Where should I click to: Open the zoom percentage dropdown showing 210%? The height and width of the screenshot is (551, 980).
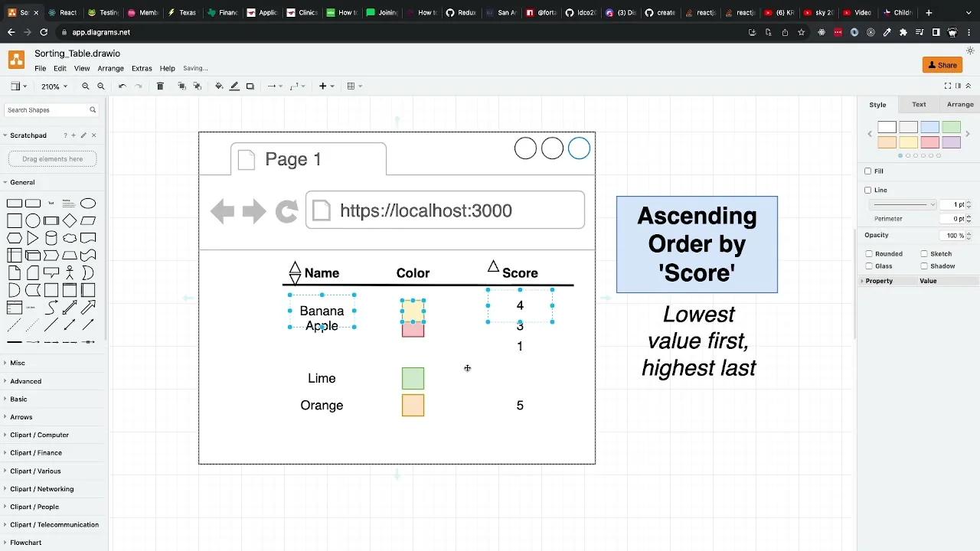(x=54, y=86)
